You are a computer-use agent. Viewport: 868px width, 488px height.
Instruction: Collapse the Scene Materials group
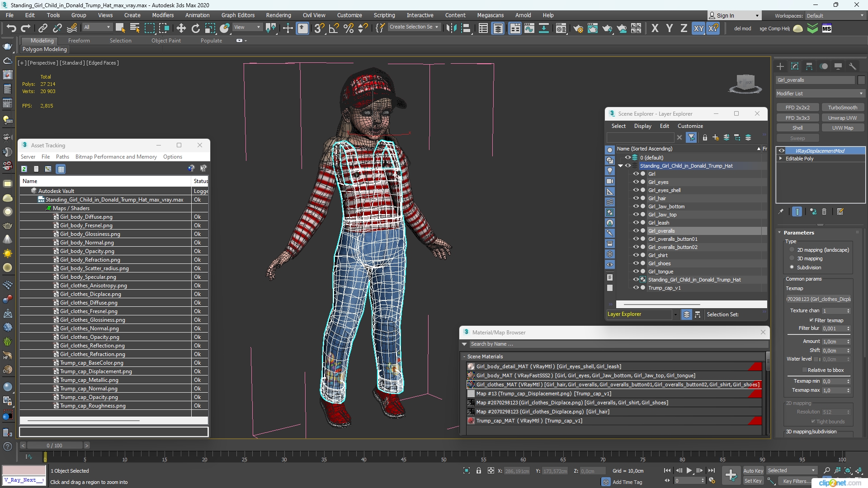464,357
